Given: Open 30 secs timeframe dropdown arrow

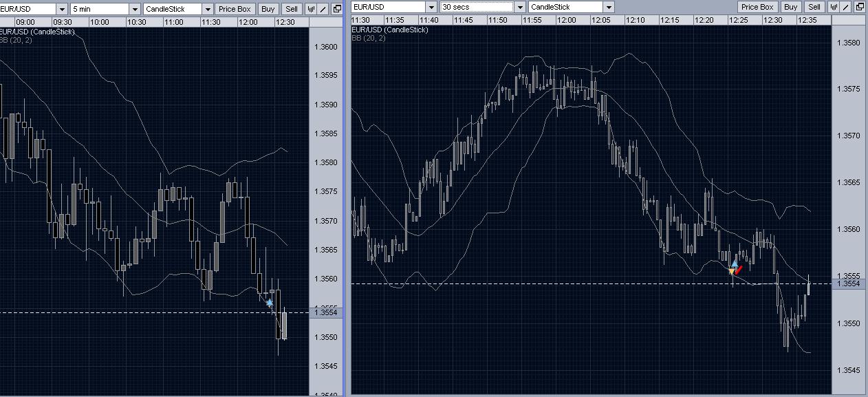Looking at the screenshot, I should (x=520, y=7).
